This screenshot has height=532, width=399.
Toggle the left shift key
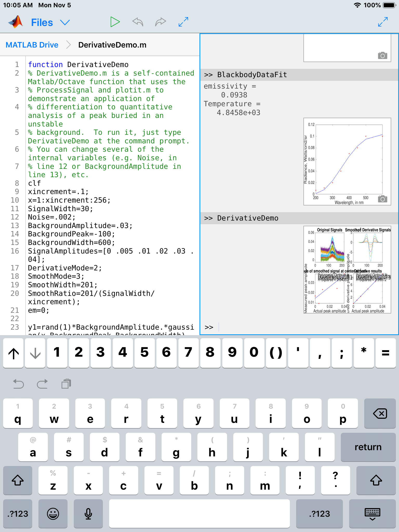(x=18, y=480)
